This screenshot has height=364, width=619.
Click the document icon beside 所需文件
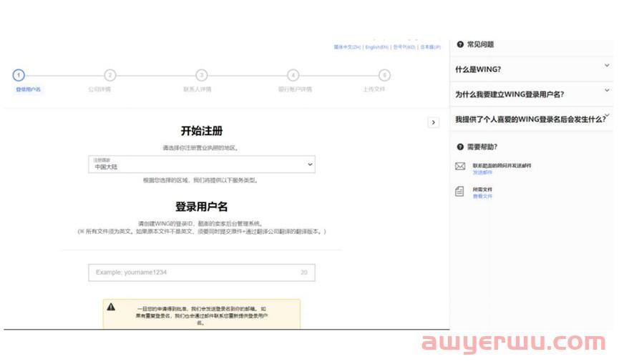click(460, 192)
